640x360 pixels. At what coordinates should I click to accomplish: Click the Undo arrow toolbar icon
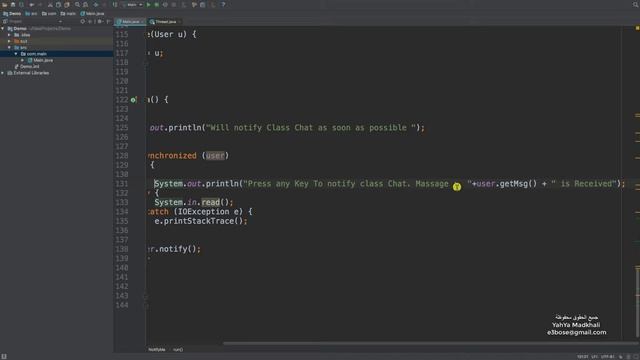(31, 4)
